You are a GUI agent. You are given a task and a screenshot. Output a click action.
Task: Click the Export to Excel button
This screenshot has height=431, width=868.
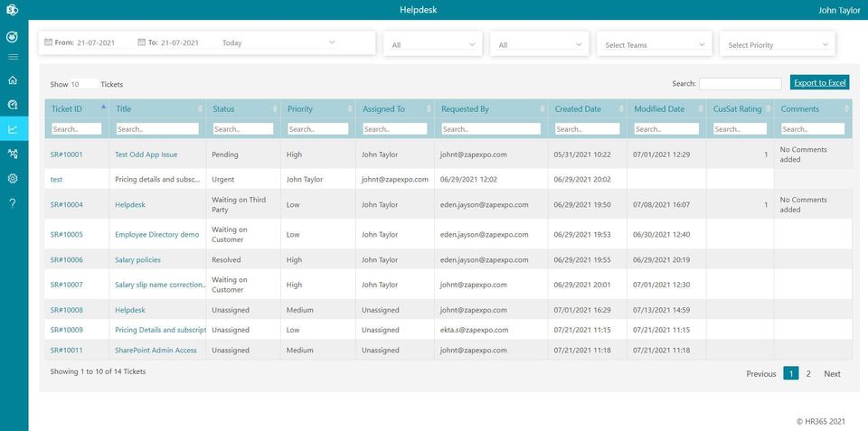[819, 83]
